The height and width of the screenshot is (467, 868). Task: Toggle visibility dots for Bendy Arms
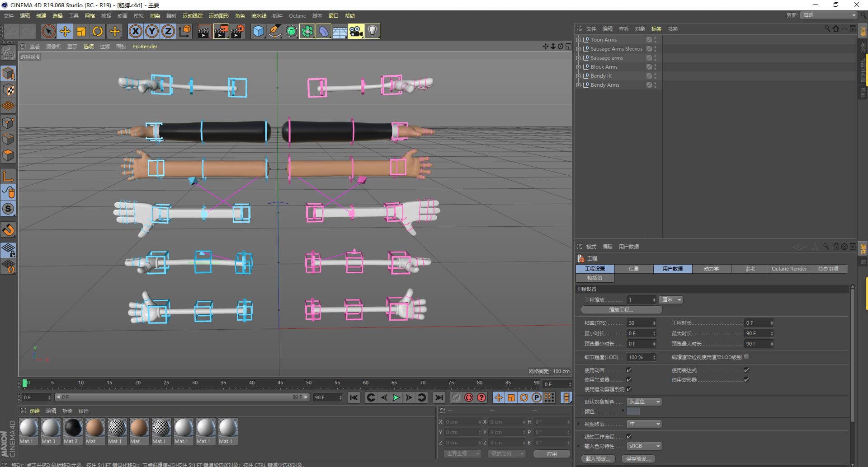click(655, 85)
